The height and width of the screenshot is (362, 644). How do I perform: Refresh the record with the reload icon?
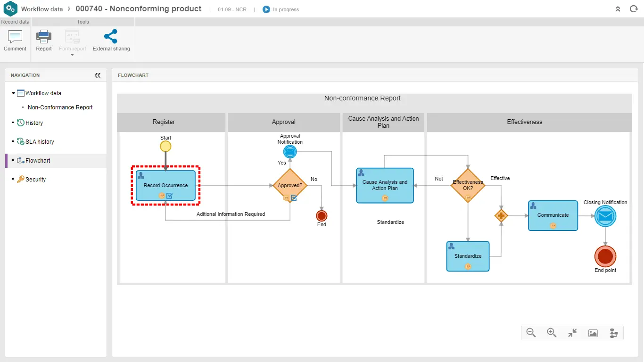coord(634,9)
